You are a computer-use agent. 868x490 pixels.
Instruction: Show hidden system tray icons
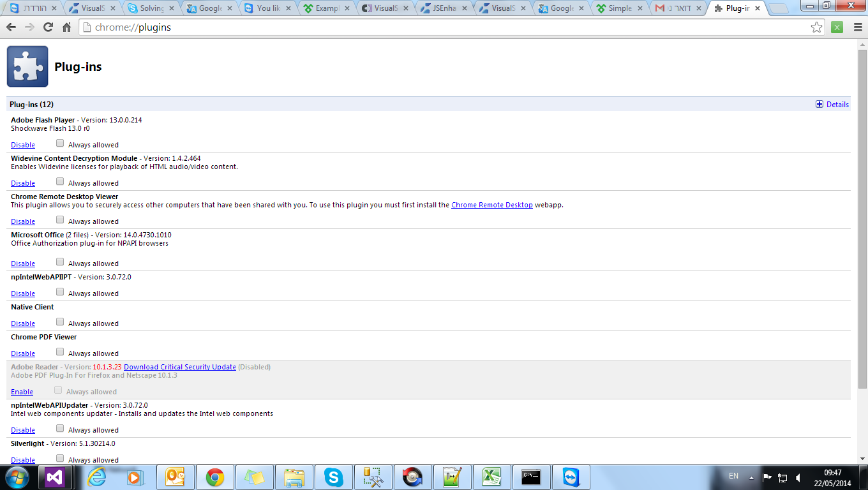click(x=752, y=477)
